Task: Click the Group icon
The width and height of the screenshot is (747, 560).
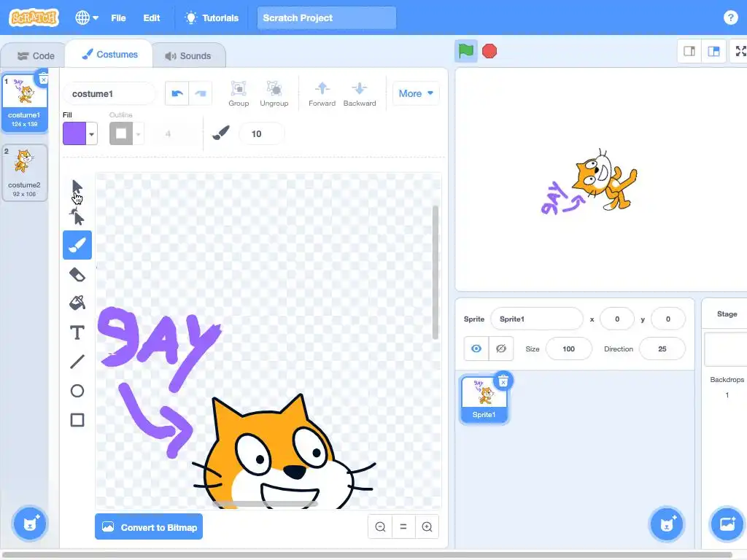Action: 239,93
